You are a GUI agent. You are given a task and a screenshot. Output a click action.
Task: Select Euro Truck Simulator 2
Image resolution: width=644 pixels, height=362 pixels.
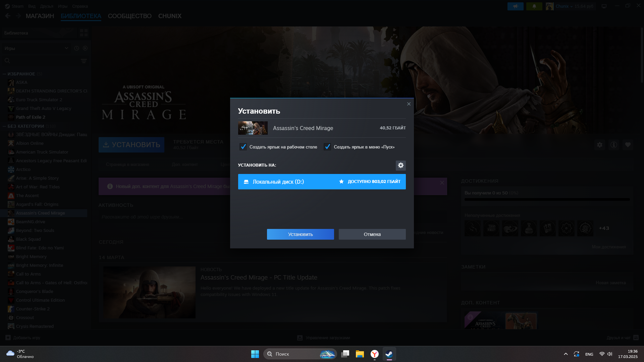pos(39,100)
